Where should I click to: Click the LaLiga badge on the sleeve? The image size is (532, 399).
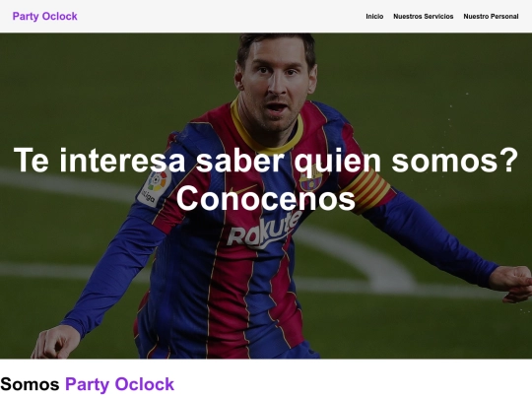155,188
